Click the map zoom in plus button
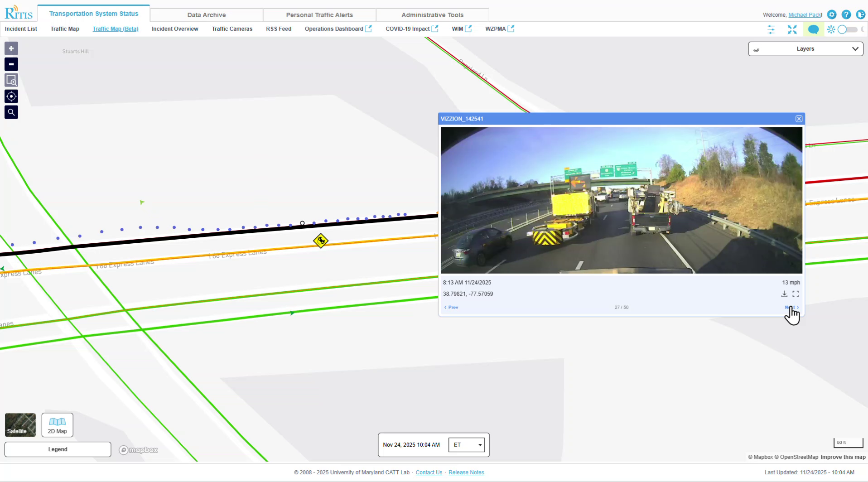The image size is (868, 482). click(11, 48)
